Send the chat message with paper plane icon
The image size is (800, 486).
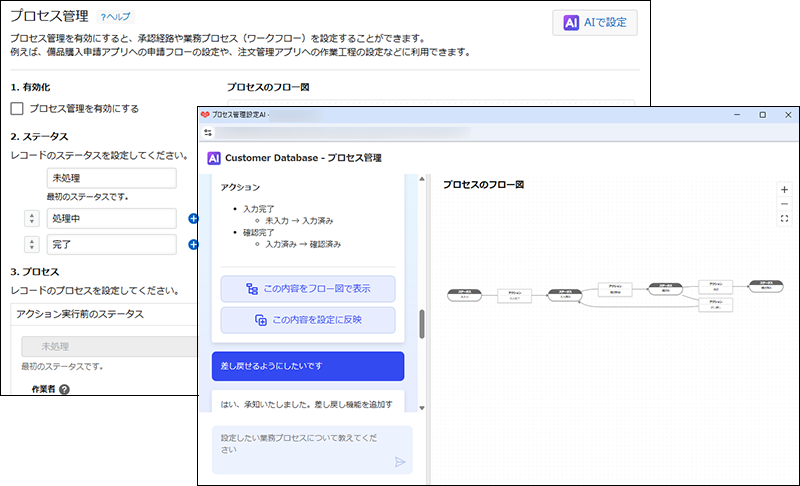[400, 462]
